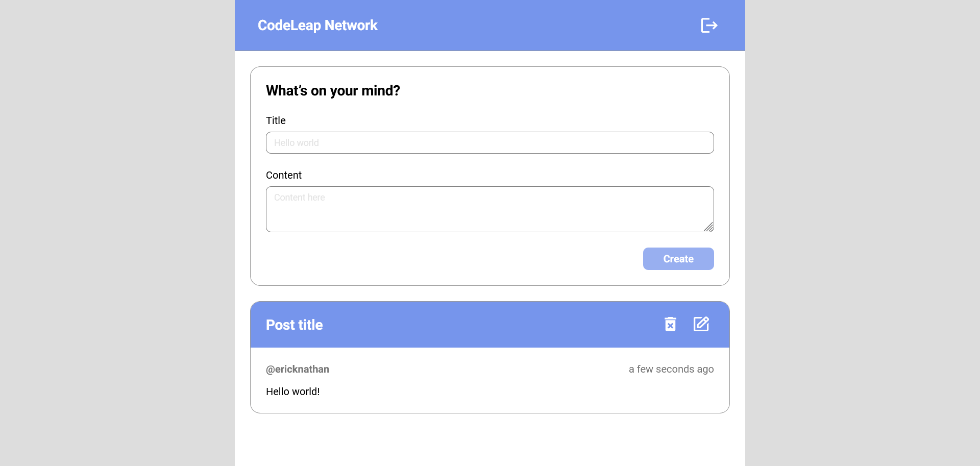Click the "Hello world!" post body text

coord(293,391)
